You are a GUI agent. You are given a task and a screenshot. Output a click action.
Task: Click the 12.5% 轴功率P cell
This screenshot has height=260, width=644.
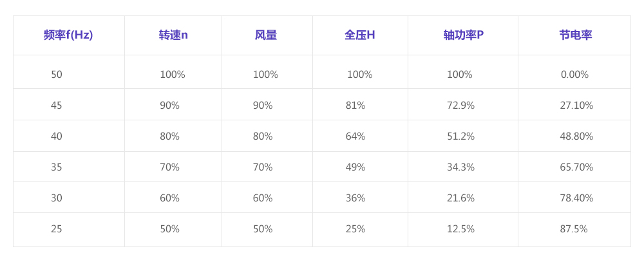pos(460,229)
